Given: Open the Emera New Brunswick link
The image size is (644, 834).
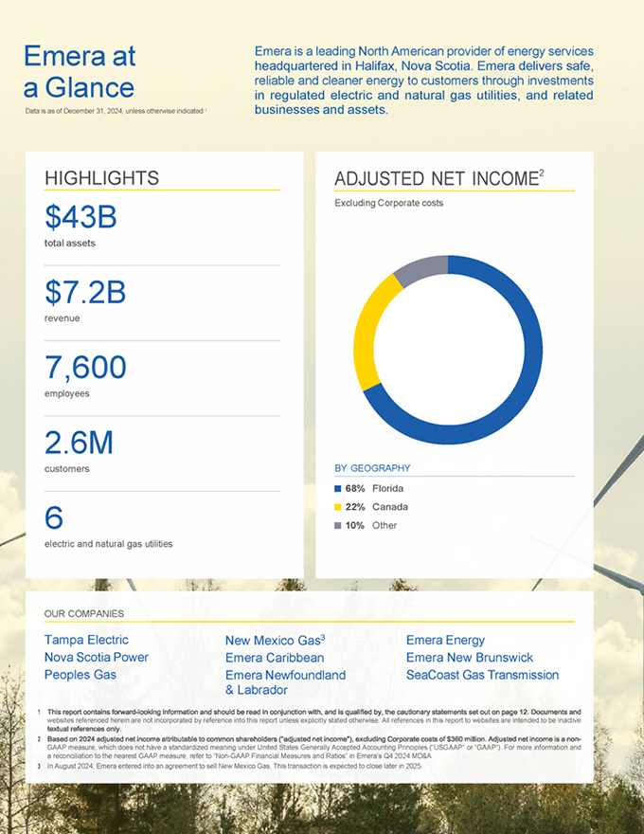Looking at the screenshot, I should click(469, 658).
